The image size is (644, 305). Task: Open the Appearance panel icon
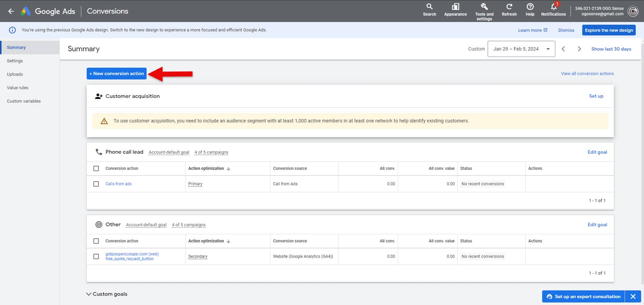click(x=455, y=7)
